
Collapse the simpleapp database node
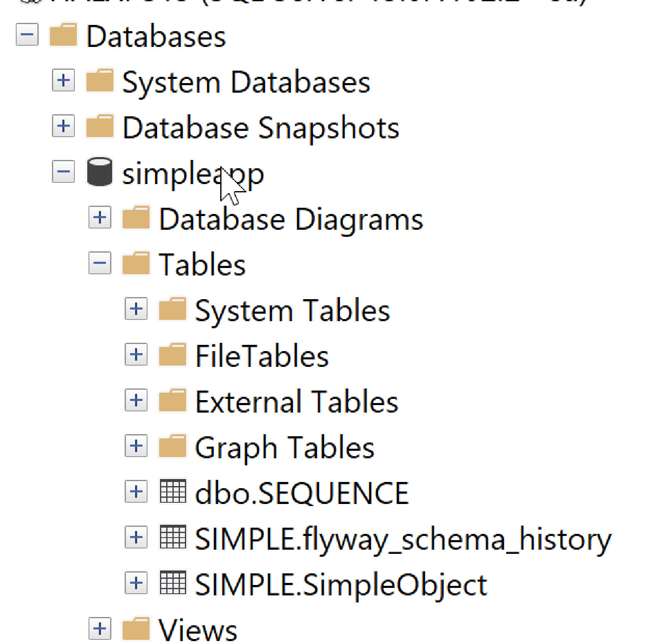click(x=64, y=172)
